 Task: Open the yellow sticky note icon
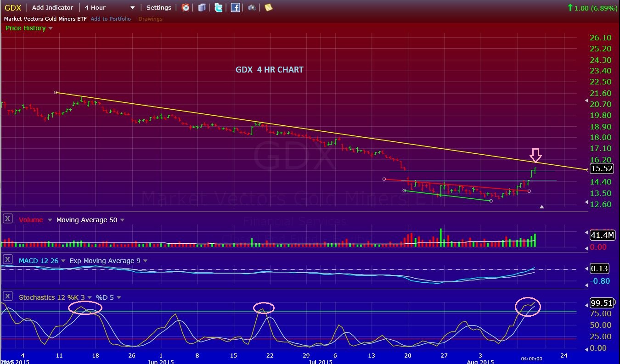268,7
